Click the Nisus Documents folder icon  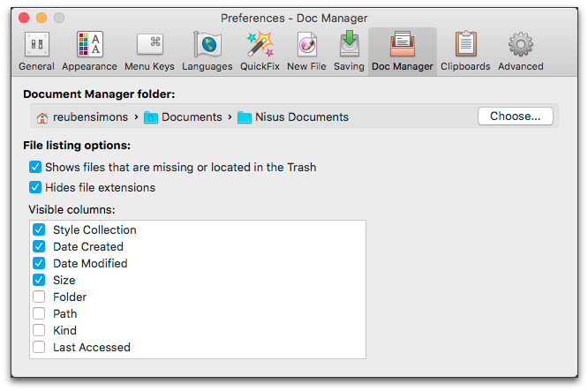click(x=245, y=117)
